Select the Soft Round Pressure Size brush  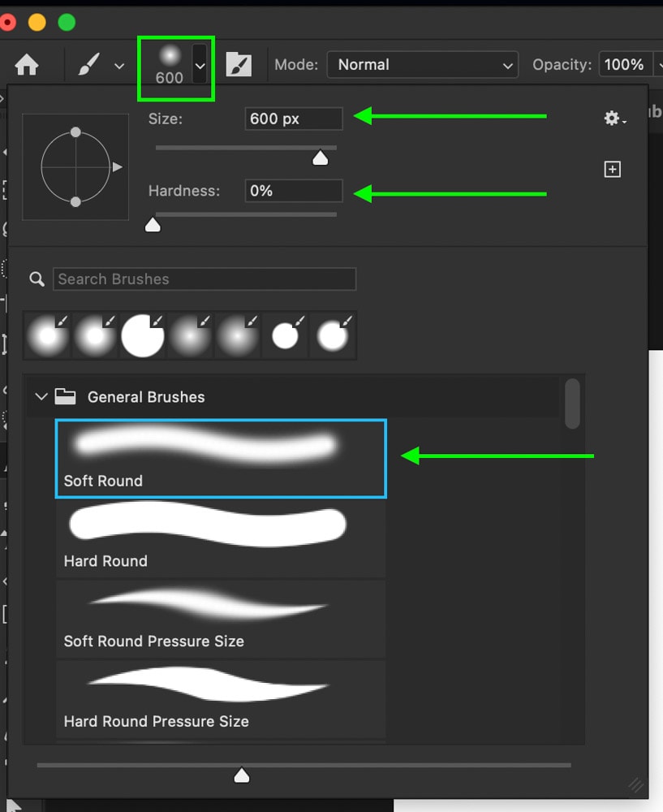point(221,619)
